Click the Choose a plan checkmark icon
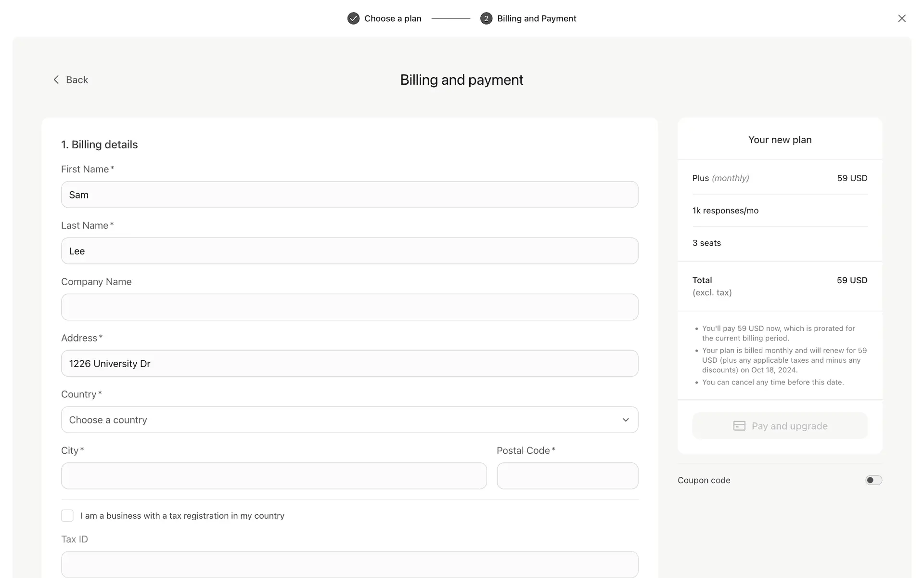 (x=353, y=18)
